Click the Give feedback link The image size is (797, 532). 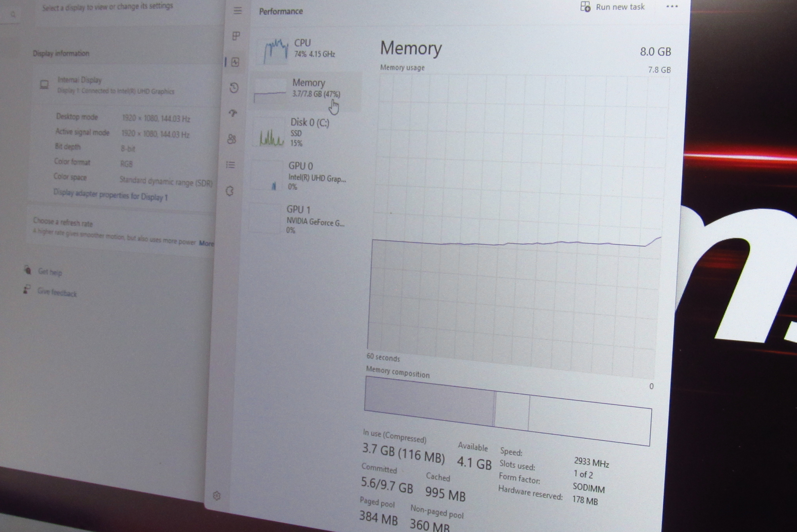click(x=57, y=292)
